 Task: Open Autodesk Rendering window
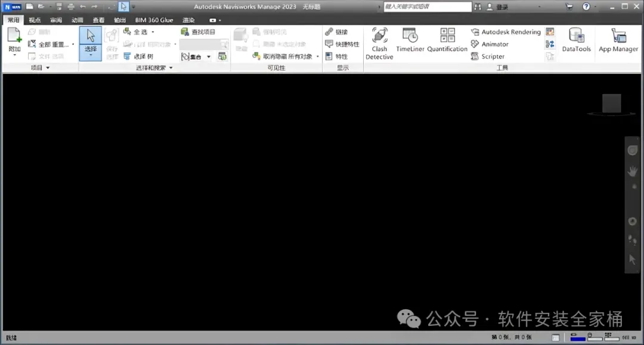tap(506, 32)
